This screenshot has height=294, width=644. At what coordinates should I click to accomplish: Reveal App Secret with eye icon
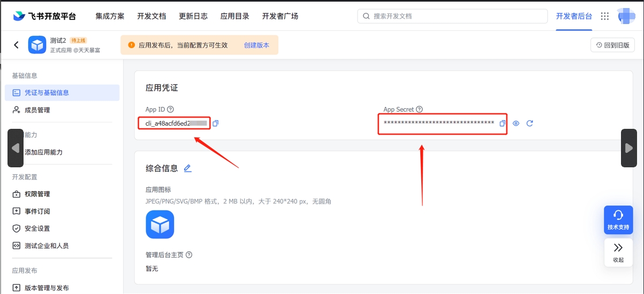coord(516,123)
